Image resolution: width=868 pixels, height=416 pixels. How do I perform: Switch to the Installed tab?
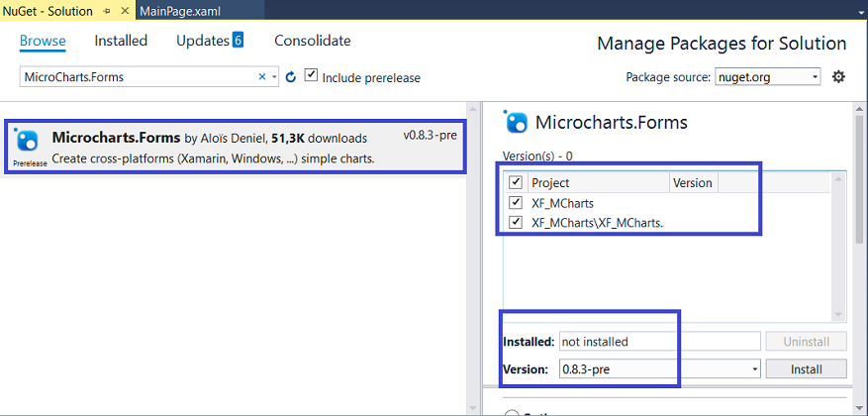(121, 41)
